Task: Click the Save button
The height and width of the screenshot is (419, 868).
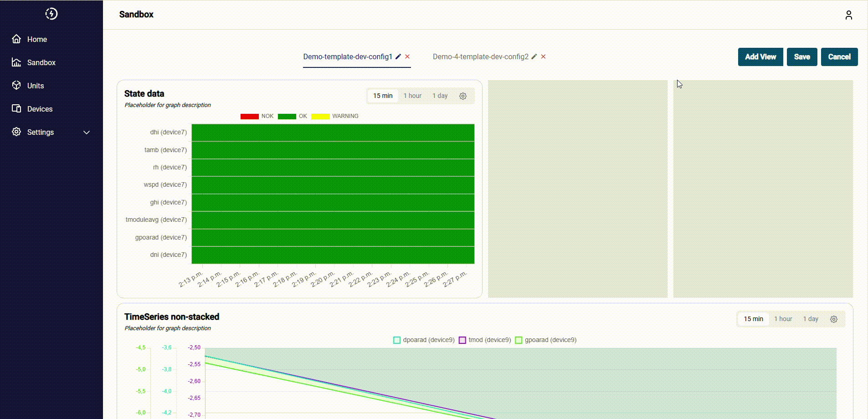Action: point(802,57)
